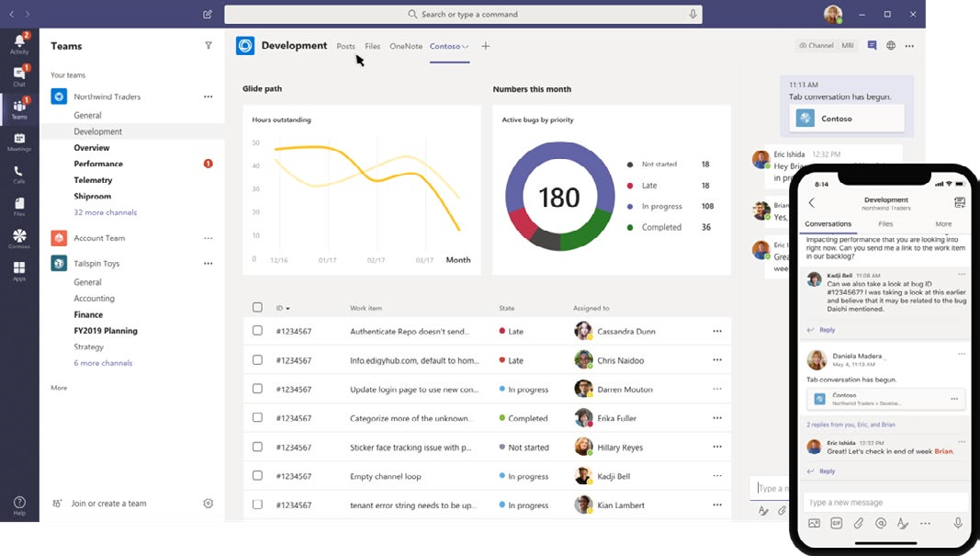Expand 32 more channels under Northwind Traders

[x=105, y=212]
